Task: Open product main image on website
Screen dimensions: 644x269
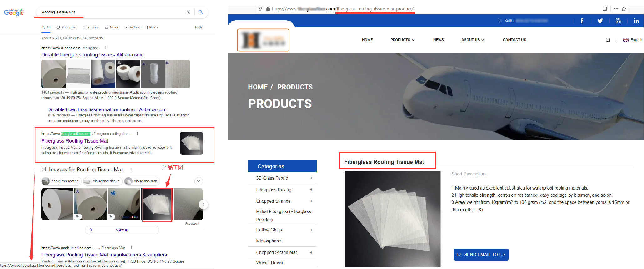Action: point(393,219)
